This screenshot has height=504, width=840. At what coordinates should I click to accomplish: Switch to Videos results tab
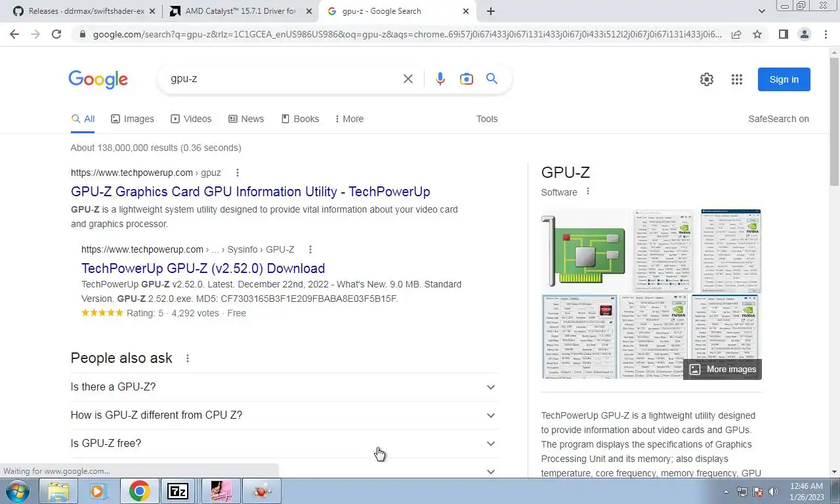(x=191, y=119)
